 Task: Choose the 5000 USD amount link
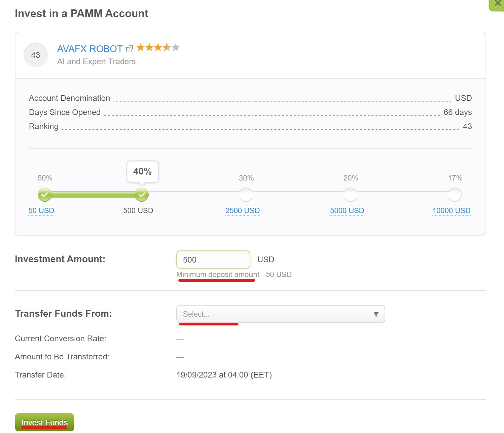(x=347, y=210)
